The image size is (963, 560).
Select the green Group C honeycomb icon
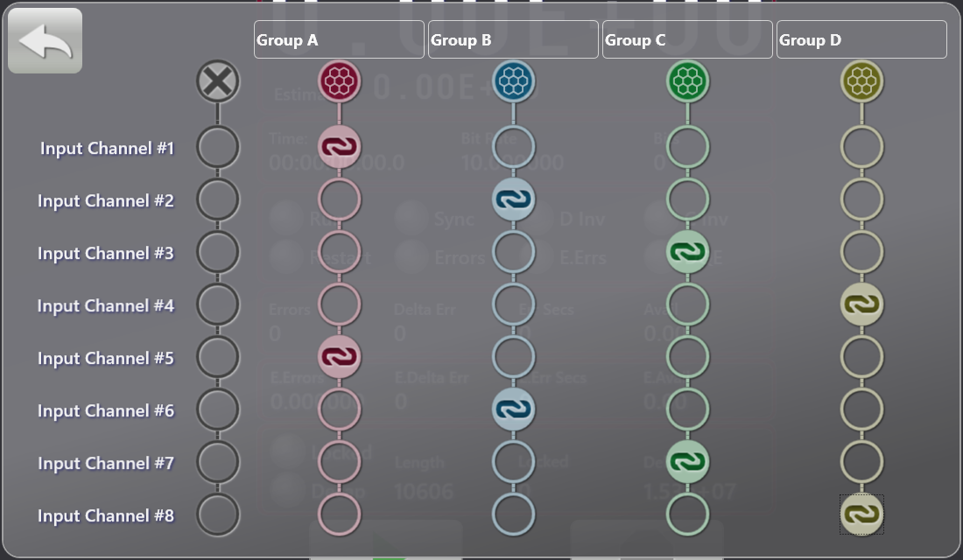[688, 82]
